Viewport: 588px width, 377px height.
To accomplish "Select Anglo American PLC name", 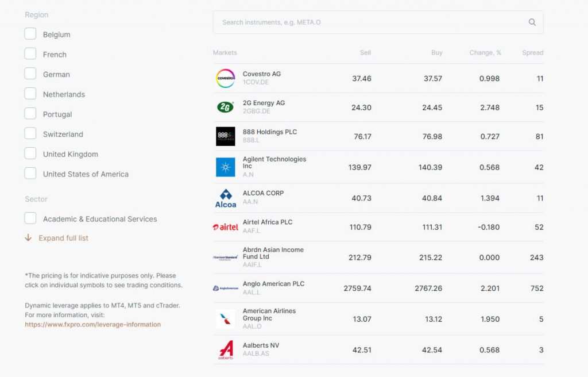I will click(273, 283).
